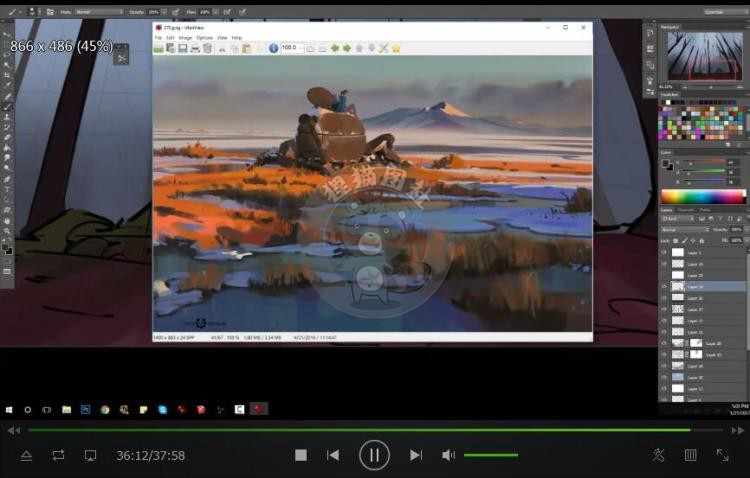Open the layer blend mode dropdown
The width and height of the screenshot is (750, 478).
[685, 230]
